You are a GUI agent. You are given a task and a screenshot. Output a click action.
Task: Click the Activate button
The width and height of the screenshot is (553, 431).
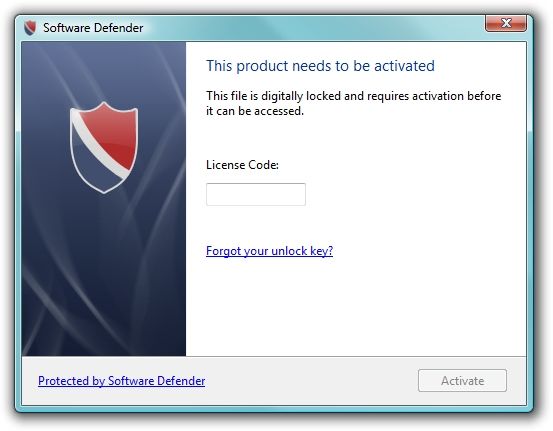pos(462,381)
